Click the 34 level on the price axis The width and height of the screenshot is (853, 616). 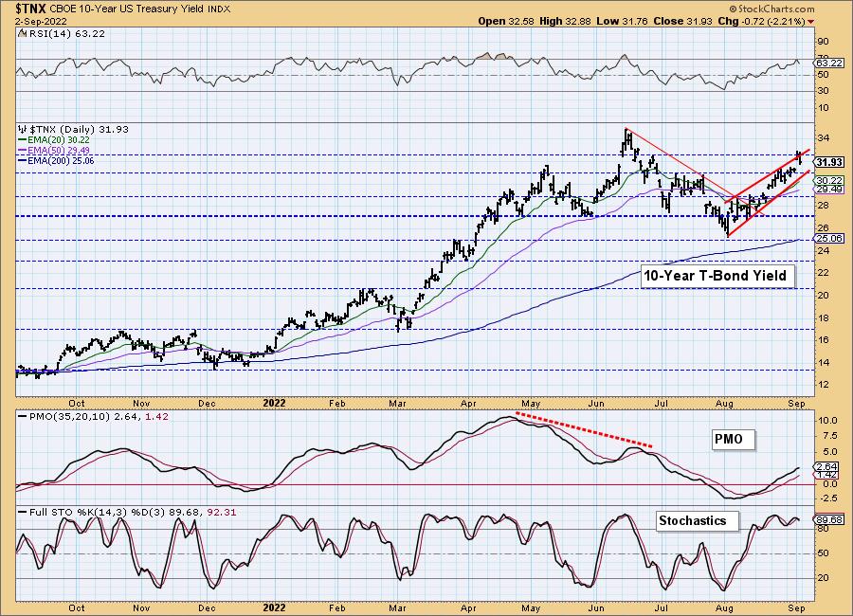pos(823,138)
